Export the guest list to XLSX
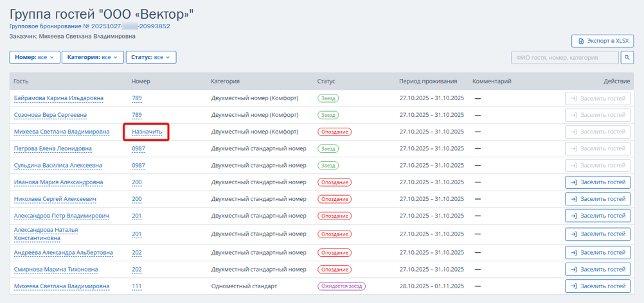Viewport: 644px width, 303px height. pos(602,41)
